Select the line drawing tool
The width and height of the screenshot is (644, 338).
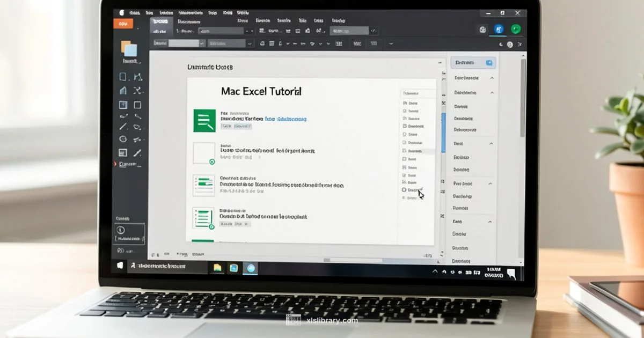point(123,127)
